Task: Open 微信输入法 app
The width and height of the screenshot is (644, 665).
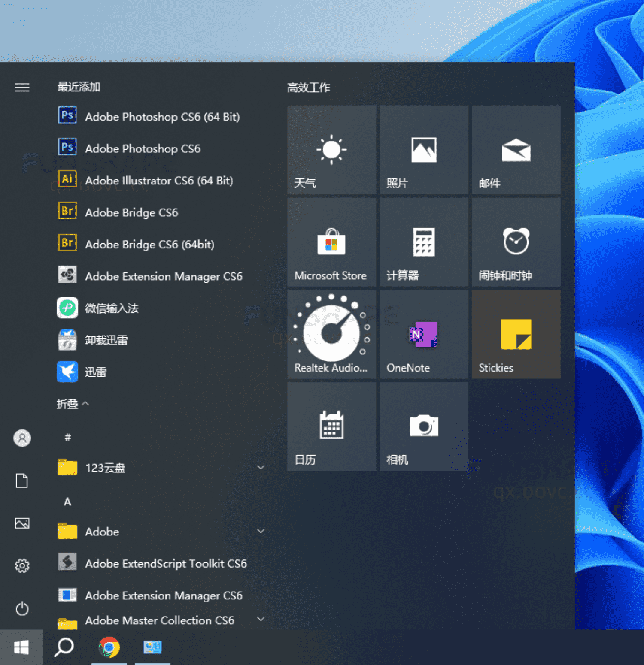Action: point(161,308)
